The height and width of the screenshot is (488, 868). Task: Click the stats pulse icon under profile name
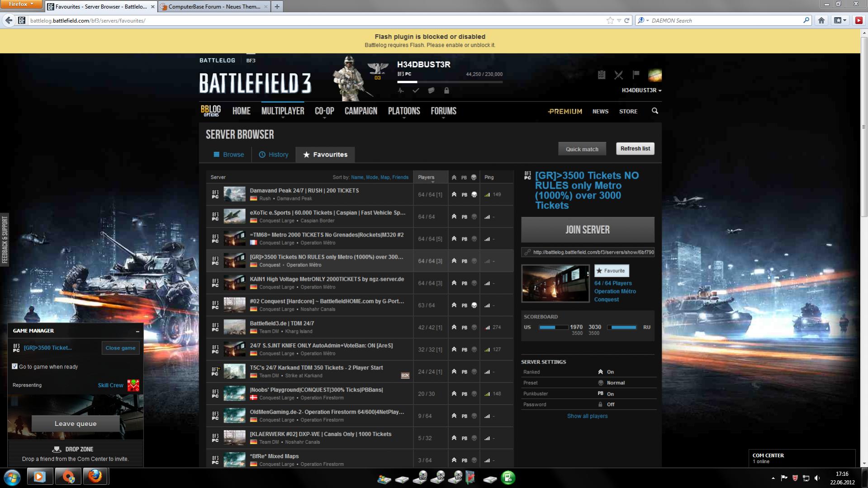(401, 90)
